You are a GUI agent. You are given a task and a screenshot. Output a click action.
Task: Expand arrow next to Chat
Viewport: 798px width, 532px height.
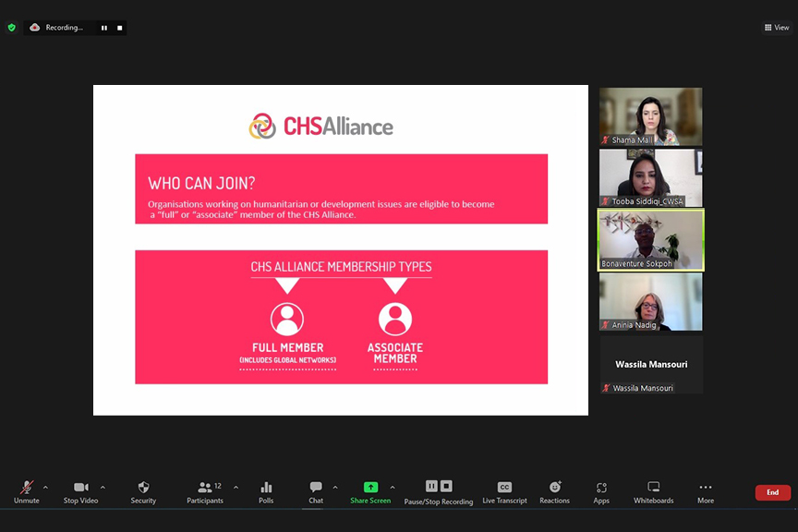point(335,488)
